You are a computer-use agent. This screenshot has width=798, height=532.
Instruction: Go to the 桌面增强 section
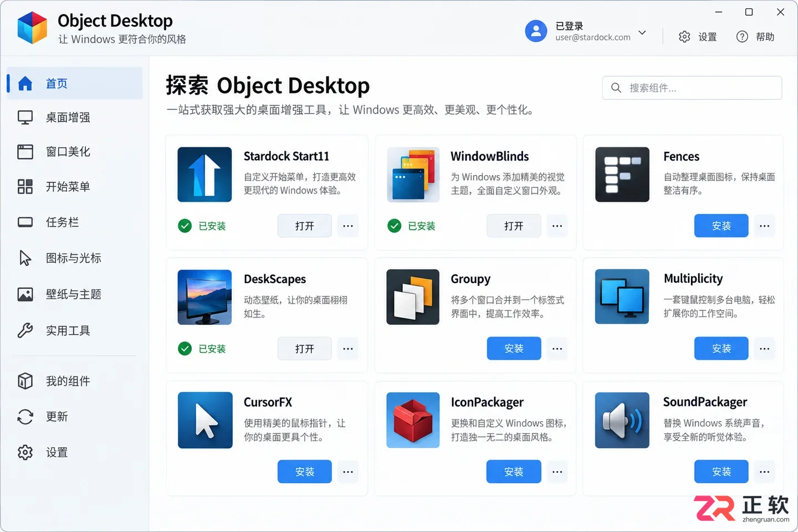[74, 117]
